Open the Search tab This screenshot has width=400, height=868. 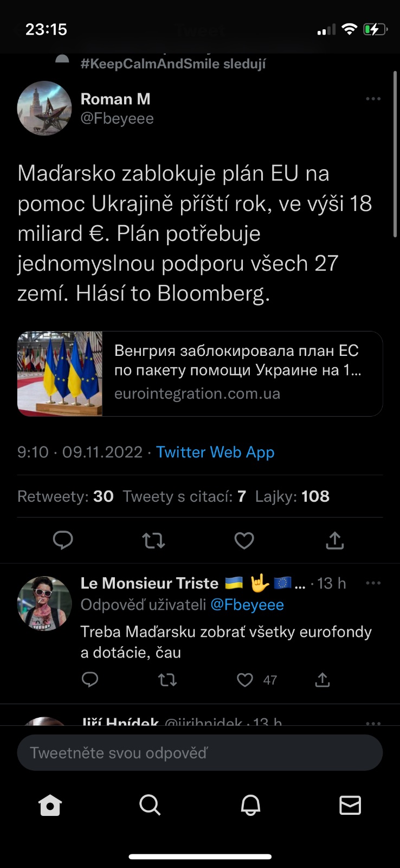coord(150,806)
